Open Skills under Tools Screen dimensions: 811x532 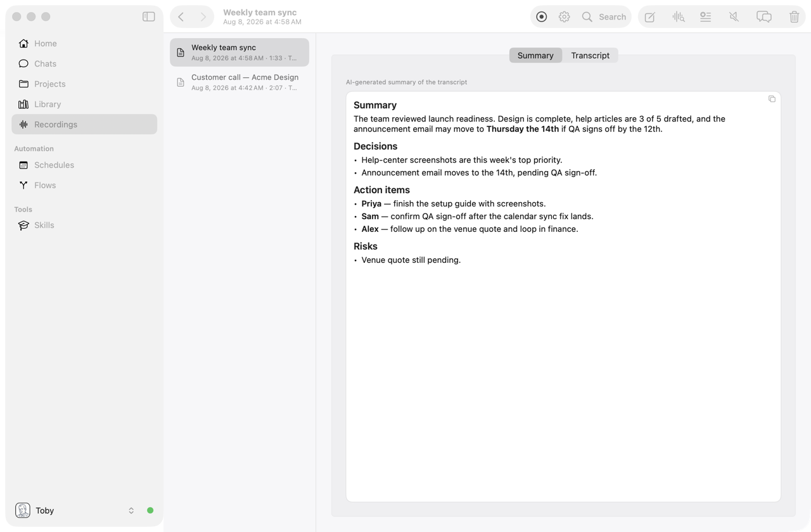[x=84, y=225]
